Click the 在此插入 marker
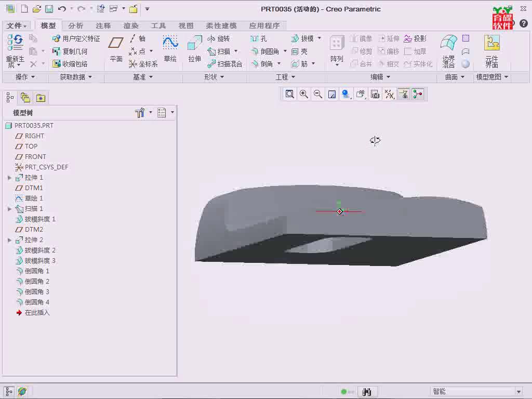This screenshot has height=399, width=532. click(33, 312)
